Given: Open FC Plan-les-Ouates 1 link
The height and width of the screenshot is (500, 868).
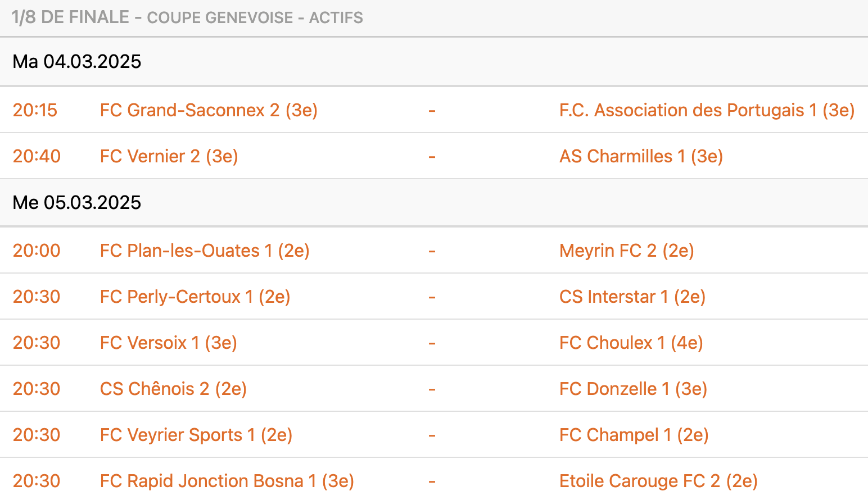Looking at the screenshot, I should click(x=205, y=251).
